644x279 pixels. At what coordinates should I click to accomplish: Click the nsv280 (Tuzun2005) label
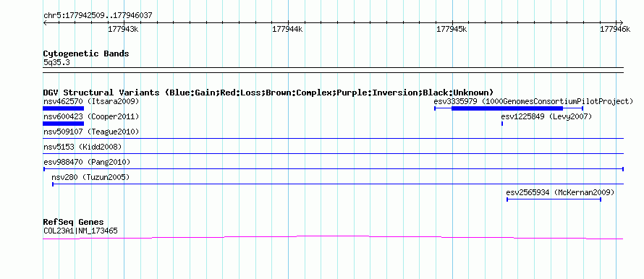pyautogui.click(x=90, y=177)
